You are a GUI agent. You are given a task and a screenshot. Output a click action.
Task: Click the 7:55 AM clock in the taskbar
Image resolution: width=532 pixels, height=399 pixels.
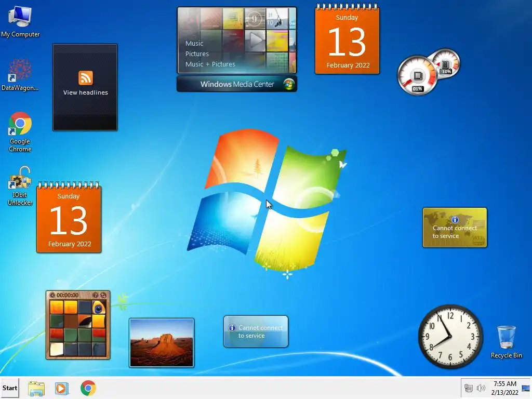click(505, 384)
